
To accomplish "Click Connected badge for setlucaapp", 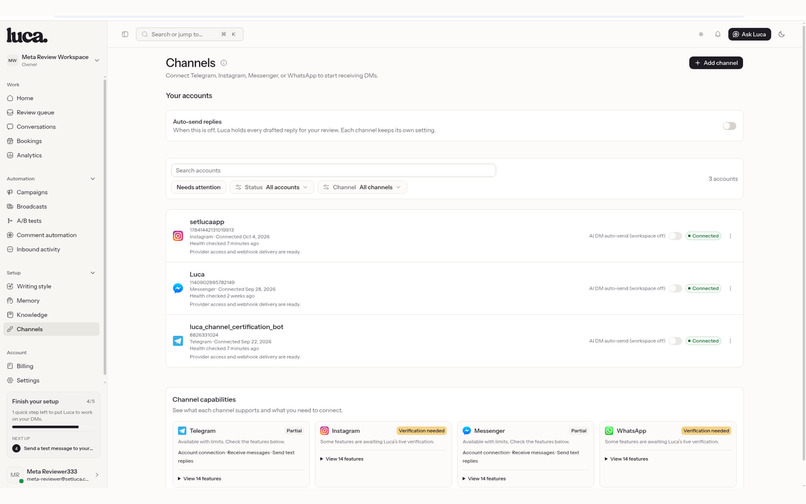I will coord(703,236).
